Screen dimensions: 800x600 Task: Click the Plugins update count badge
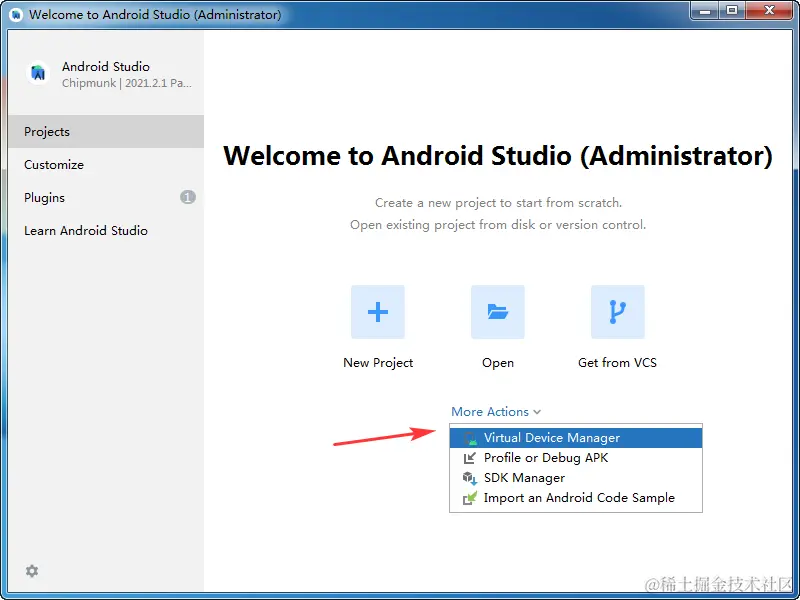tap(188, 197)
